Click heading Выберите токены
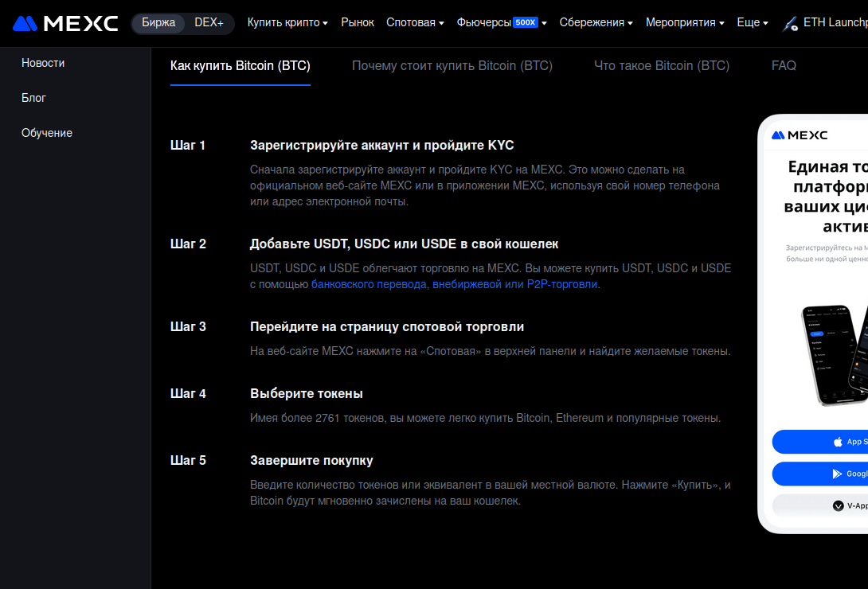The image size is (868, 589). pyautogui.click(x=307, y=394)
